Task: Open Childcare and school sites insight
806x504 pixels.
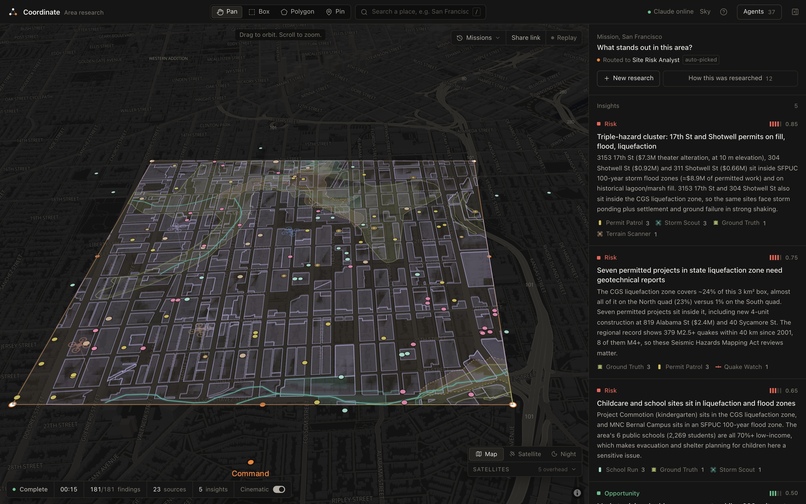Action: pos(696,403)
